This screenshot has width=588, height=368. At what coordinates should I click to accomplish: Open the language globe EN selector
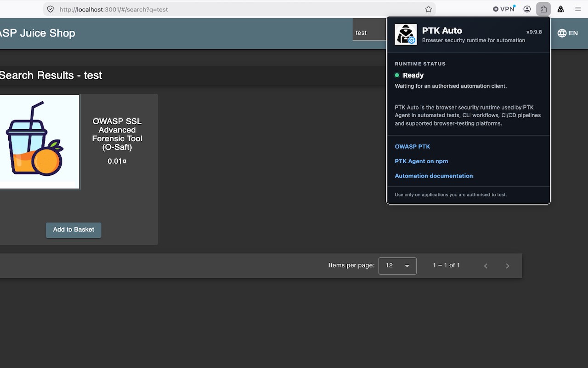pyautogui.click(x=567, y=33)
